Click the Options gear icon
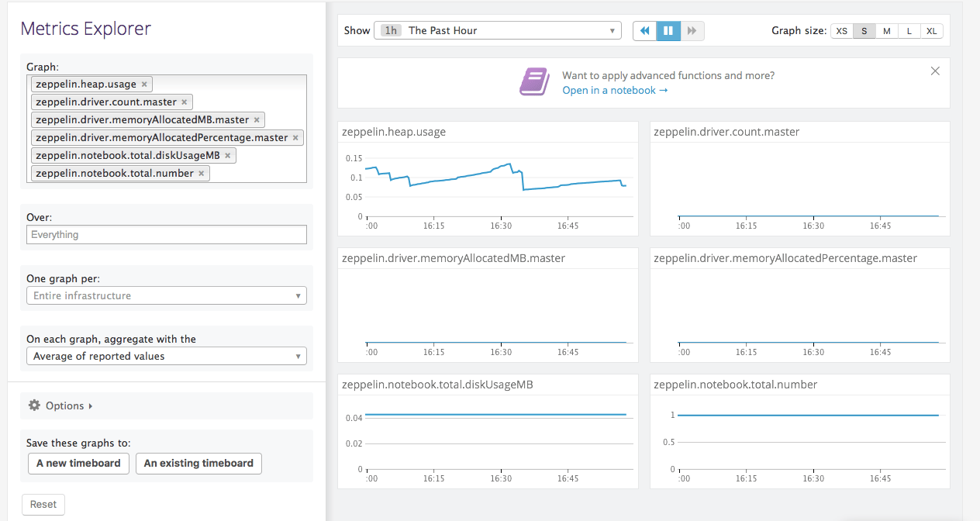 click(x=34, y=405)
